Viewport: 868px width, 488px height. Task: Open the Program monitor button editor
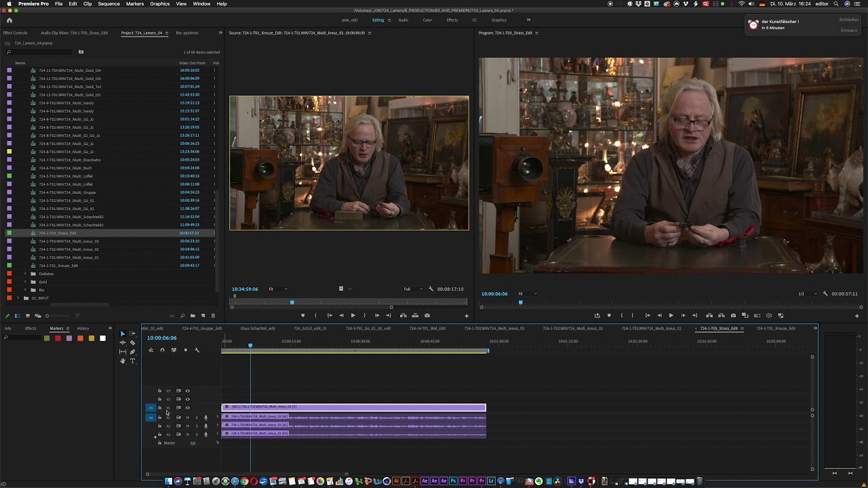click(857, 315)
